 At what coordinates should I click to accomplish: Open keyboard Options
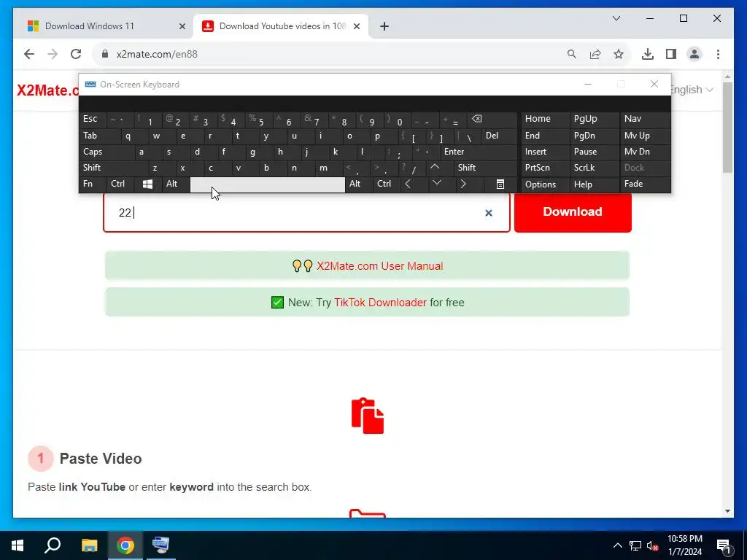pyautogui.click(x=545, y=184)
